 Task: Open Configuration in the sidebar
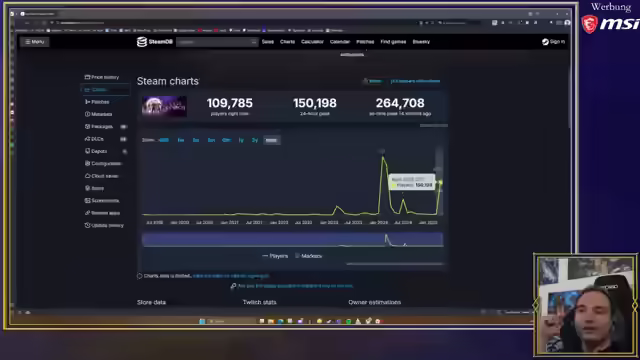coord(103,163)
